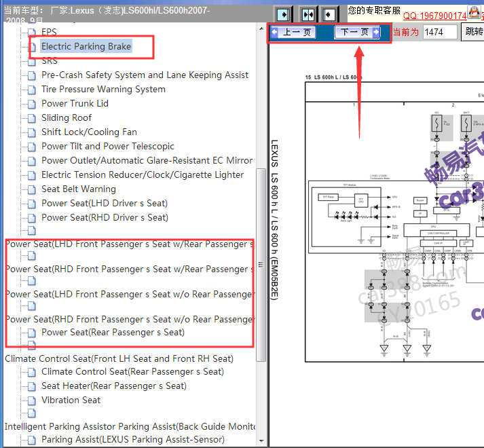The width and height of the screenshot is (484, 448).
Task: Click the page icon beside Power Trunk Lid
Action: point(31,104)
